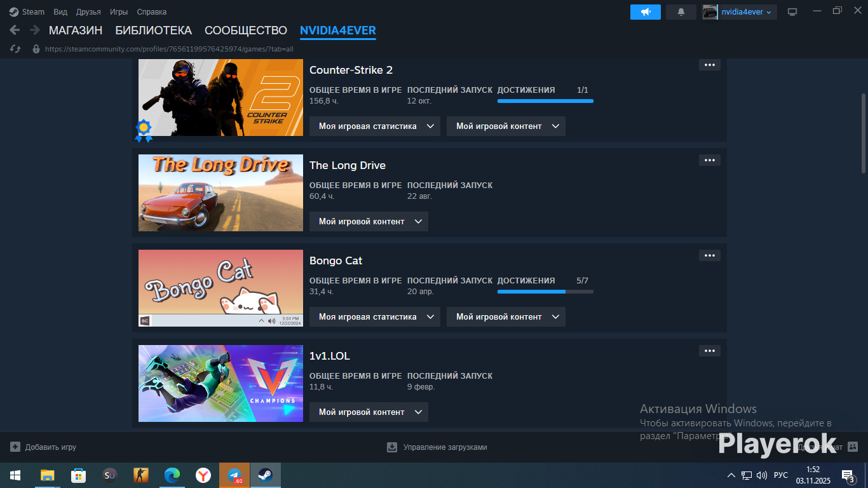Open the Справка menu

[x=152, y=12]
